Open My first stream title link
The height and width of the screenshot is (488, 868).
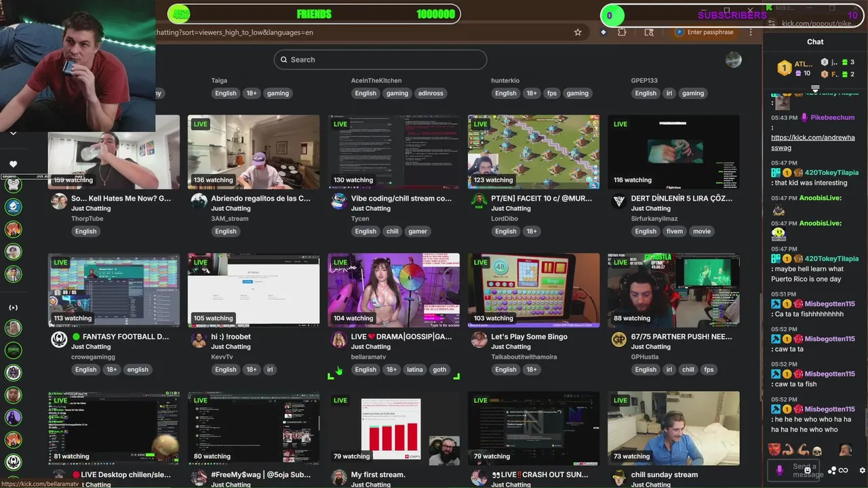[x=378, y=475]
